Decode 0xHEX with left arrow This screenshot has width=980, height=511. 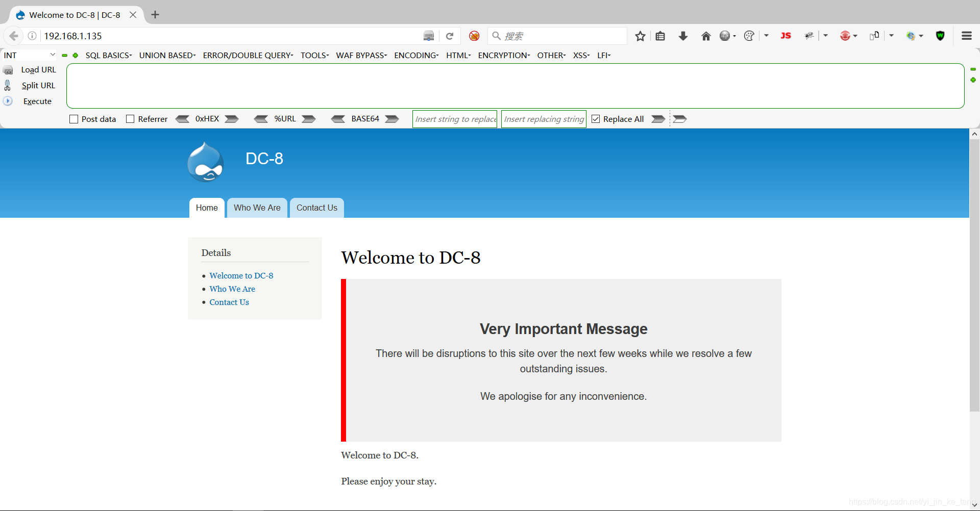click(182, 119)
